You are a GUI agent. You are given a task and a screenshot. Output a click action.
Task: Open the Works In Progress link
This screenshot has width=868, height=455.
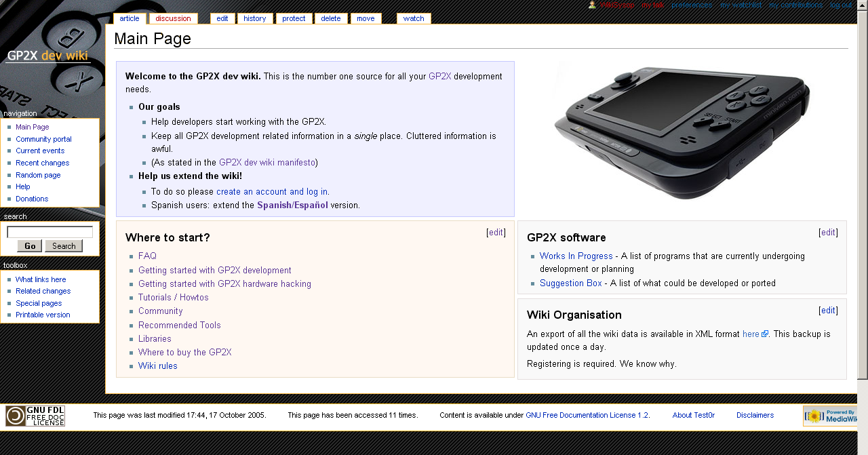(576, 256)
